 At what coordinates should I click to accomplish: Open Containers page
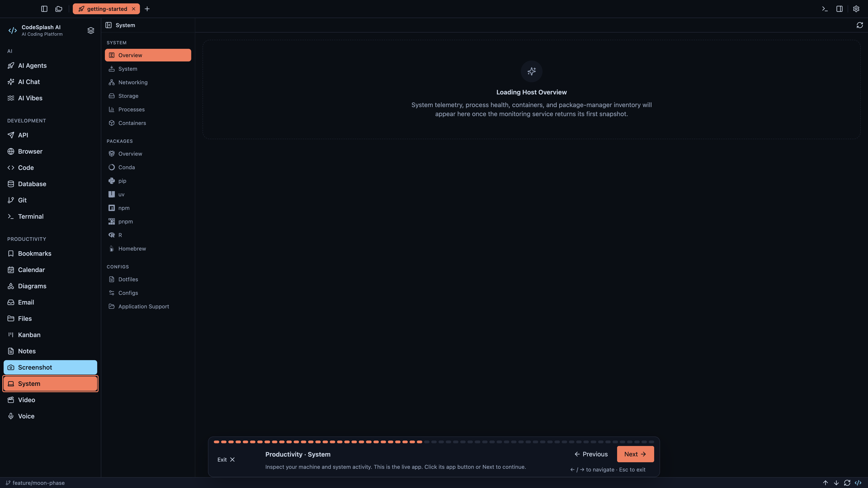(148, 123)
